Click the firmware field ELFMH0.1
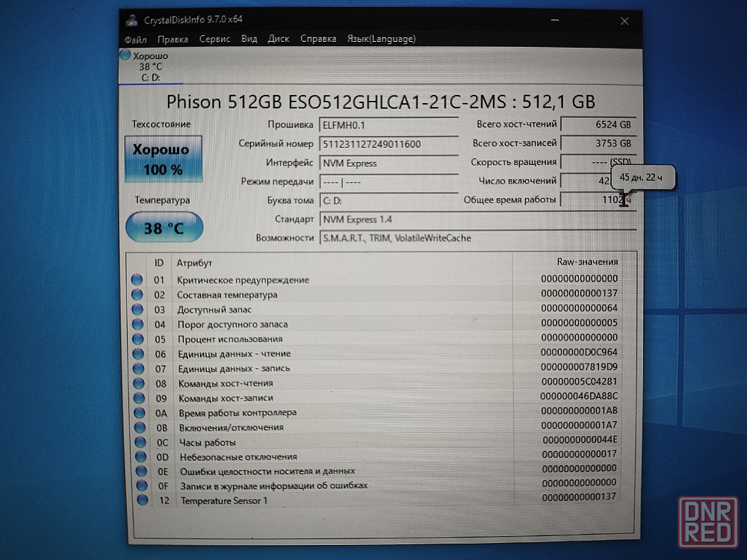This screenshot has width=747, height=560. point(388,125)
